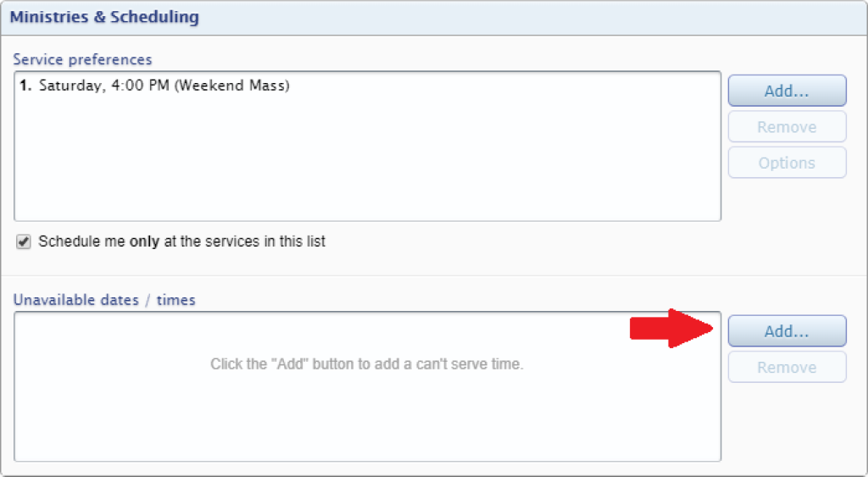
Task: Click the red arrow pointing at Add
Action: (671, 329)
